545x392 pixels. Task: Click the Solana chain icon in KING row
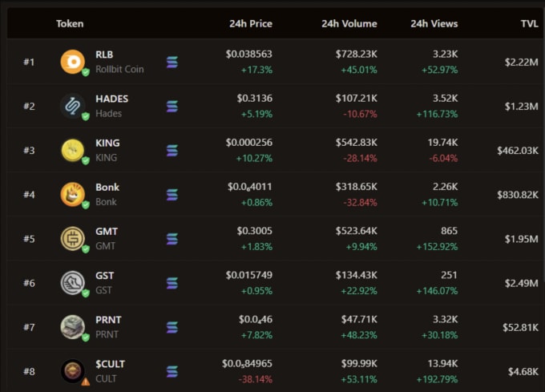click(172, 151)
